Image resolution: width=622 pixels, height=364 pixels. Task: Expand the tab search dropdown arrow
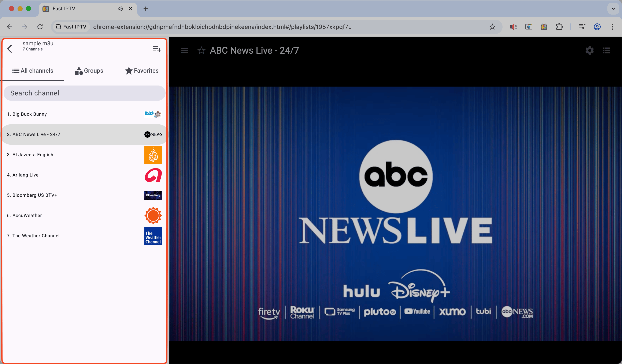pos(613,9)
